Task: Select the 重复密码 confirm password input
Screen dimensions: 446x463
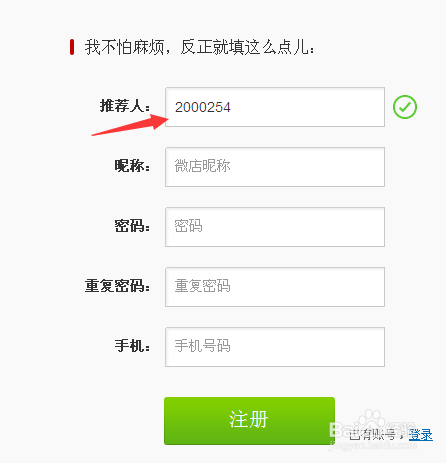Action: click(x=275, y=287)
